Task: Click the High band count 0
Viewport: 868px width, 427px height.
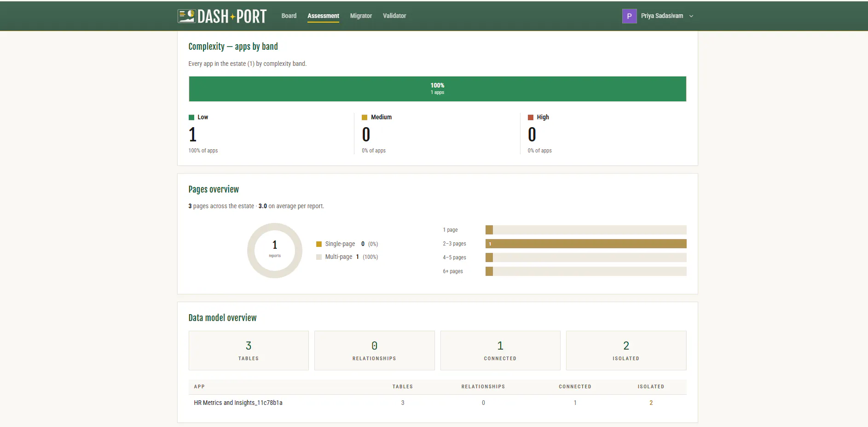Action: point(532,135)
